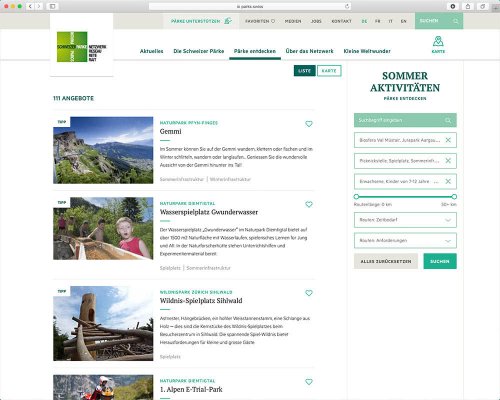The image size is (500, 400).
Task: Go back with Safari back arrow
Action: pos(30,6)
